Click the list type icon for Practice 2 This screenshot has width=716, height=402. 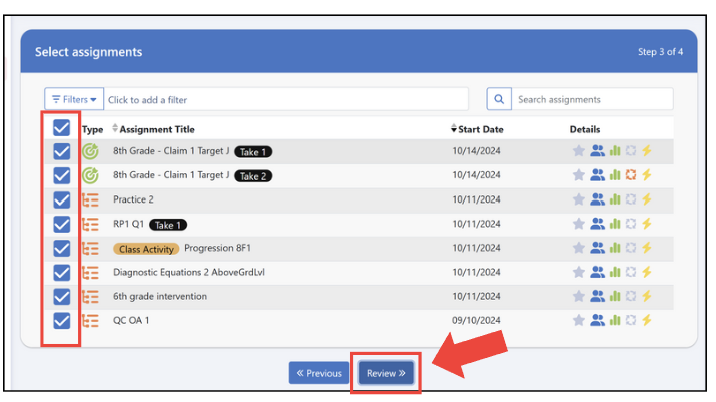click(90, 200)
